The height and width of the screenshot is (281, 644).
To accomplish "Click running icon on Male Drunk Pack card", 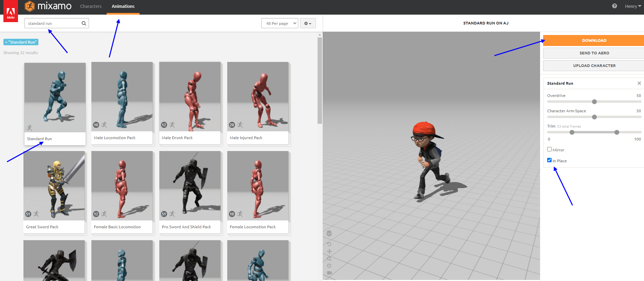I will 172,125.
